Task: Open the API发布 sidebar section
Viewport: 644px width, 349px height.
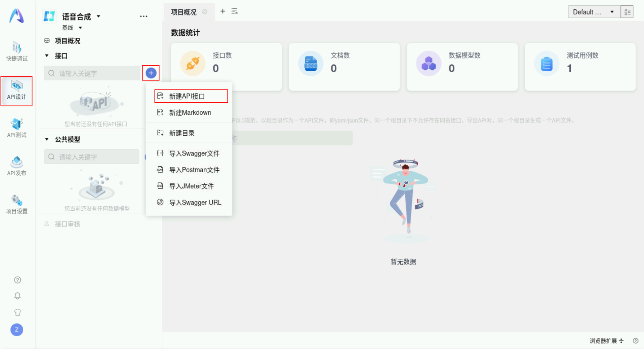Action: 16,166
